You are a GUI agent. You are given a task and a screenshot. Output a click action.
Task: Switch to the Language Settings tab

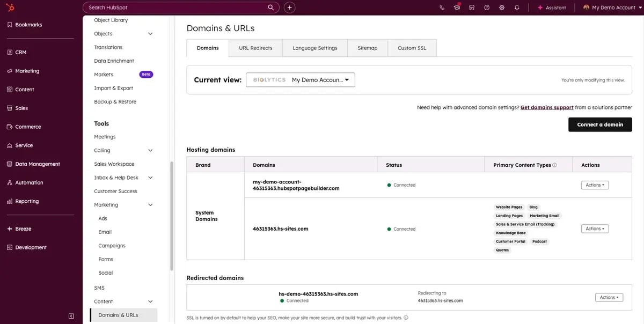(315, 48)
